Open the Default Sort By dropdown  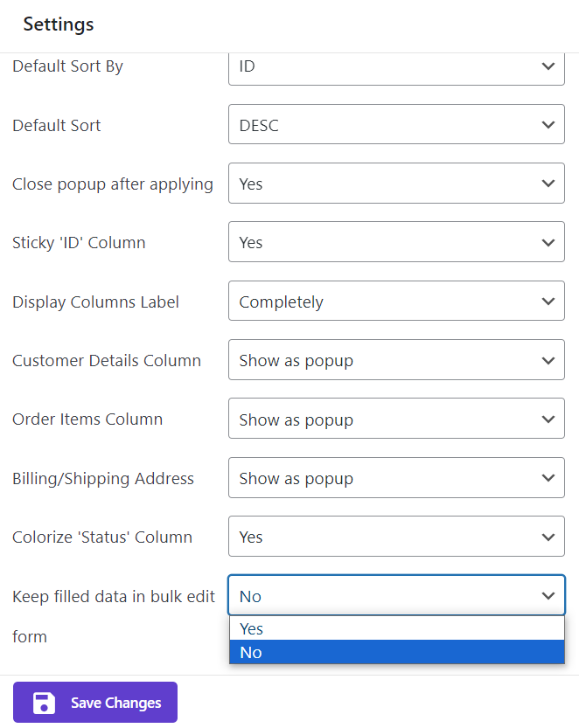[395, 66]
